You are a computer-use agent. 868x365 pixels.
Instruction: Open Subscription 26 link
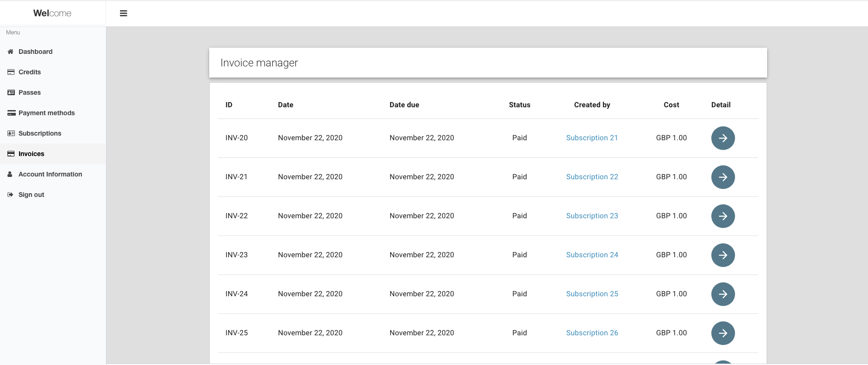(592, 333)
